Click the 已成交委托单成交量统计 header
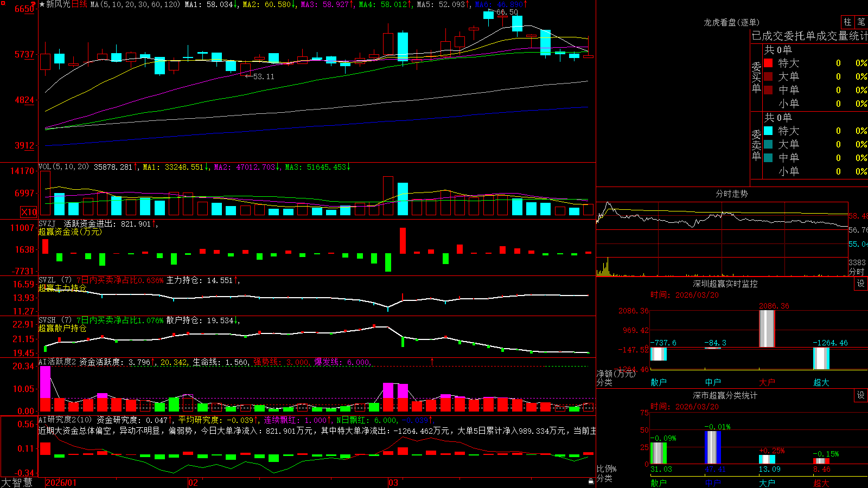This screenshot has height=488, width=868. click(809, 36)
